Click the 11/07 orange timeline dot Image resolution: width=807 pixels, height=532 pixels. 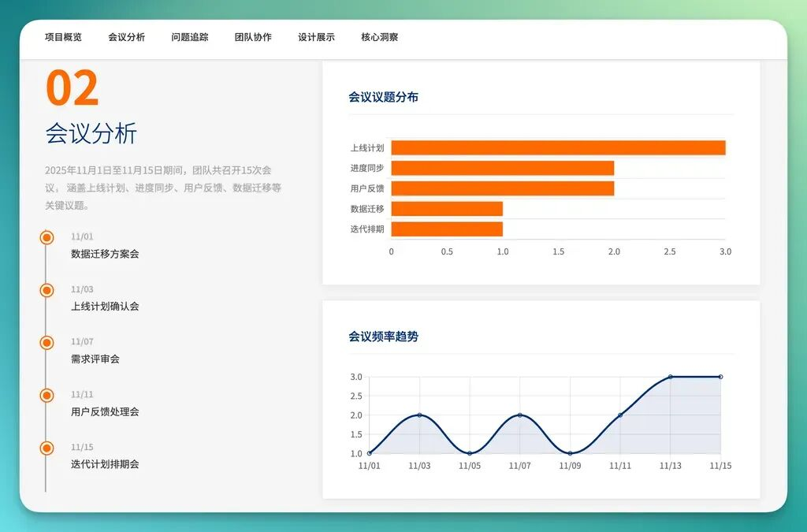click(46, 343)
